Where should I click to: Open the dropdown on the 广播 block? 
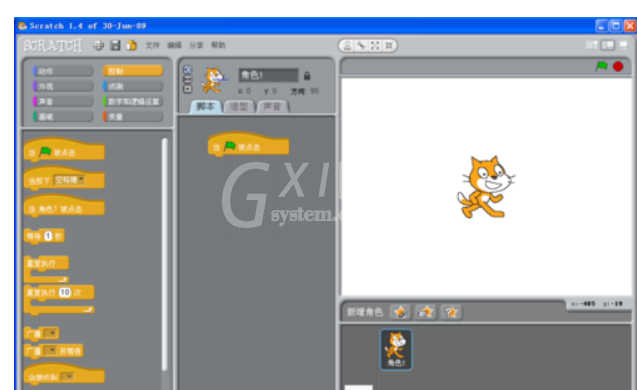[x=51, y=333]
